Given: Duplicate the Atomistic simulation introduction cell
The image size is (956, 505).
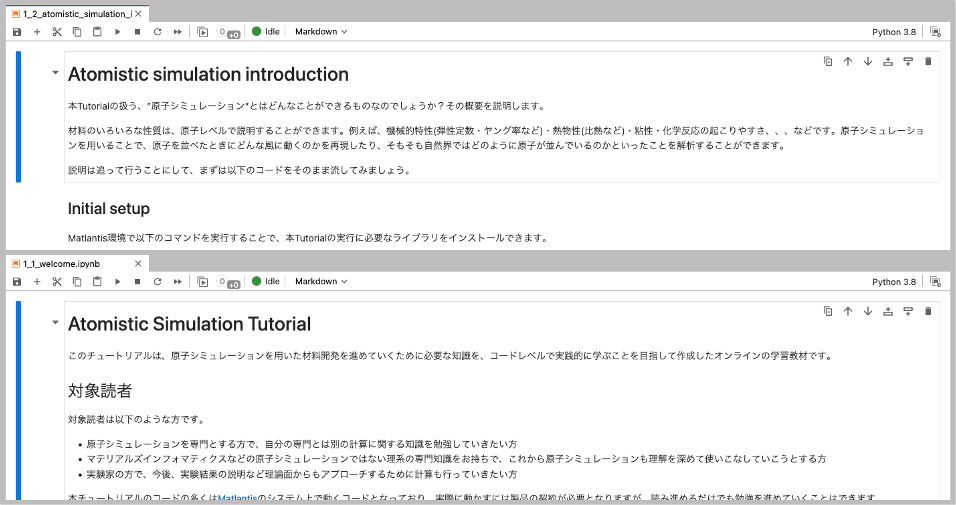Looking at the screenshot, I should (828, 61).
